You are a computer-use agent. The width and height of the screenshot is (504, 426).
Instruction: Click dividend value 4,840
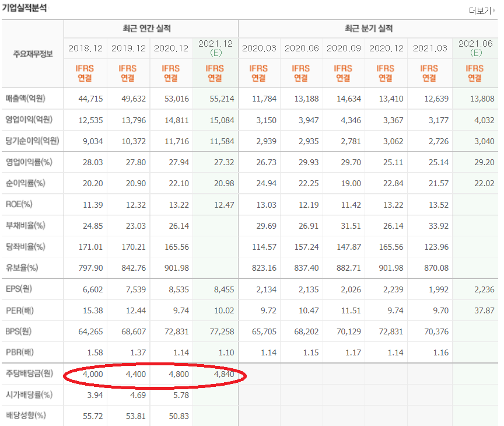click(224, 374)
